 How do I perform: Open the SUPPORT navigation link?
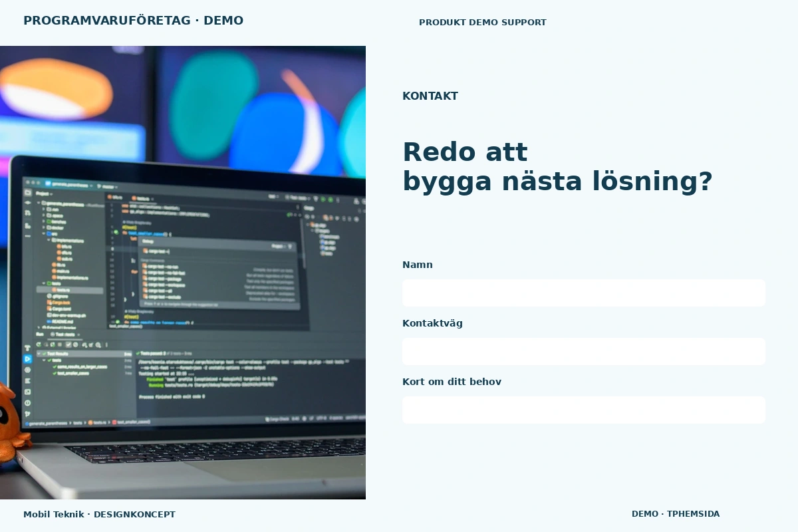coord(524,23)
